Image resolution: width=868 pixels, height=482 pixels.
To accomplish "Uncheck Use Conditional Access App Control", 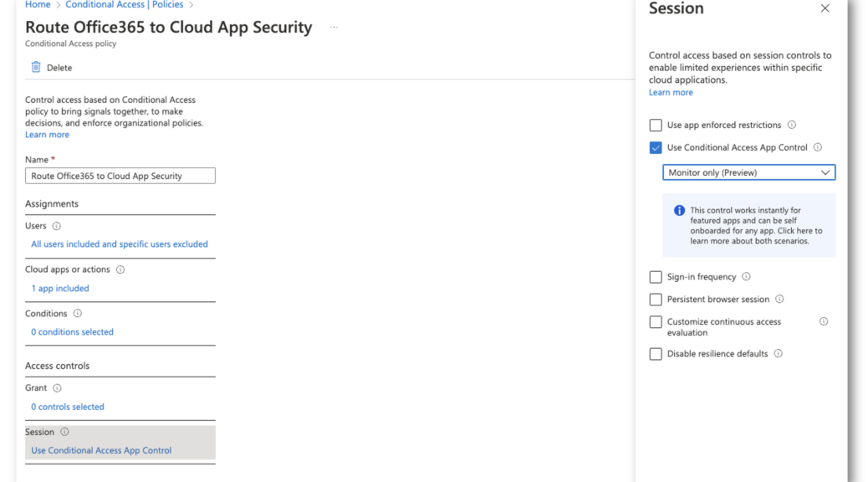I will coord(656,148).
